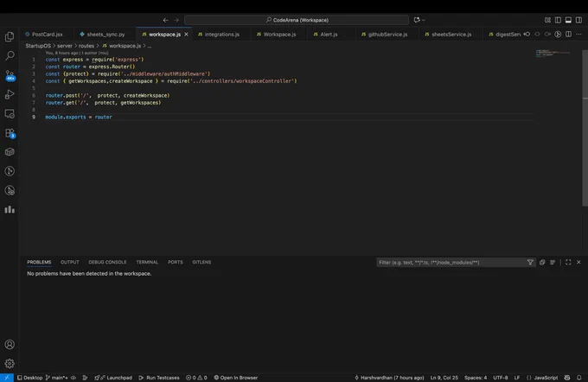Open the Manage gear icon
588x382 pixels.
pyautogui.click(x=10, y=363)
